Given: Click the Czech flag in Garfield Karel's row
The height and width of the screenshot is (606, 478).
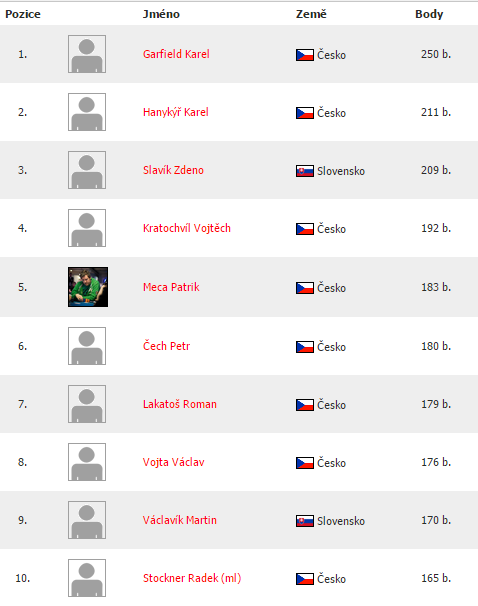Looking at the screenshot, I should click(x=305, y=55).
